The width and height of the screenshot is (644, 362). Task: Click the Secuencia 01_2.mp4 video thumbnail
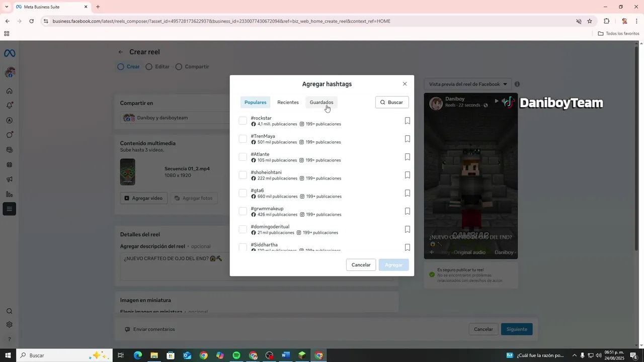(x=128, y=172)
